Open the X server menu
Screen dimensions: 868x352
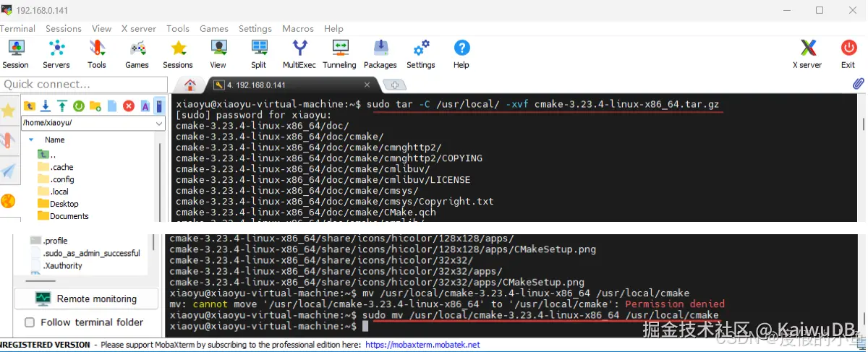tap(139, 28)
